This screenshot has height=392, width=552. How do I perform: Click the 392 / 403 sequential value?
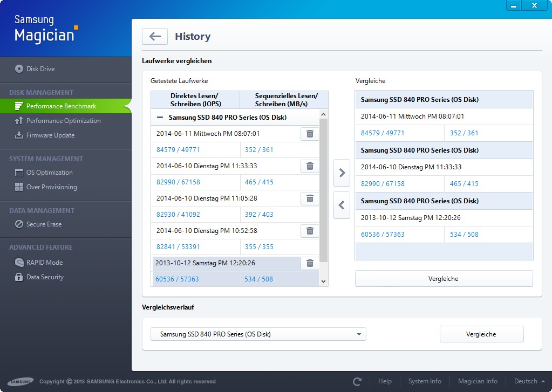coord(259,214)
